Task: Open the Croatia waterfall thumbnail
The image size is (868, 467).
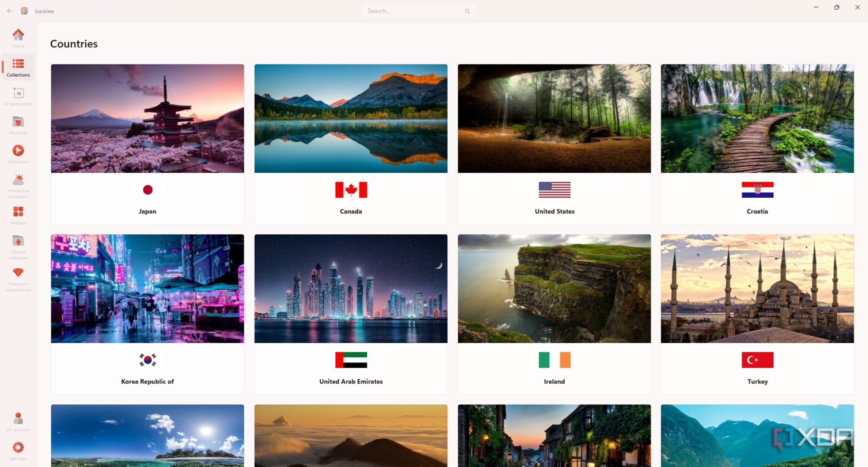Action: pyautogui.click(x=757, y=118)
